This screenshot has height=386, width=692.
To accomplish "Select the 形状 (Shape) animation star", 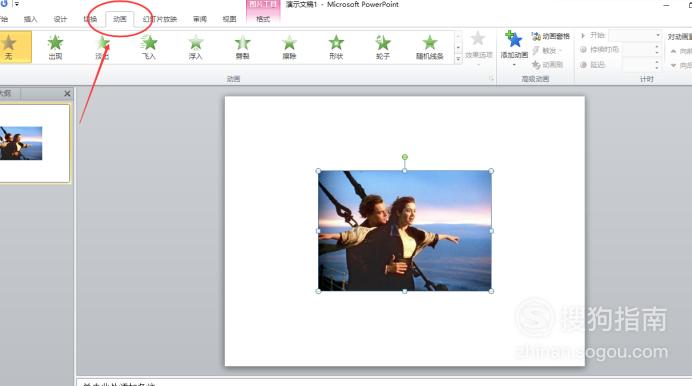I will point(336,47).
